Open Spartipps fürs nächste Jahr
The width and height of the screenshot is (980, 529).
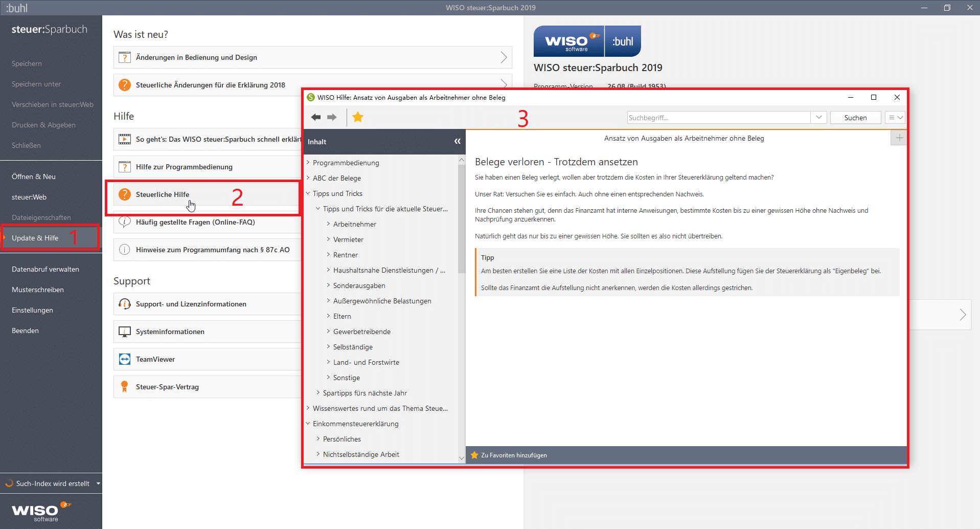point(365,393)
